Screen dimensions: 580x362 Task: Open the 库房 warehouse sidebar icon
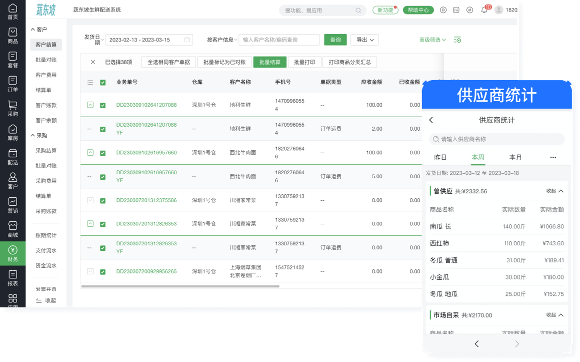click(13, 132)
